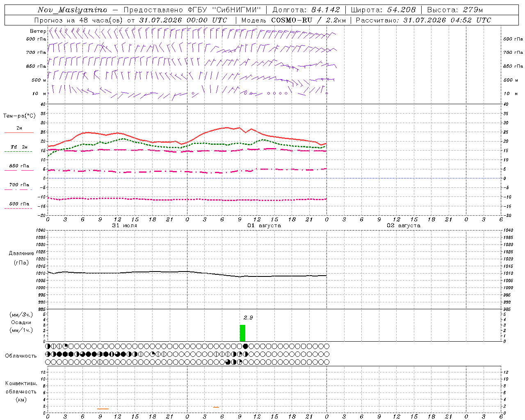Image resolution: width=525 pixels, height=420 pixels.
Task: Click the Td 2м dew point legend label
Action: click(19, 147)
